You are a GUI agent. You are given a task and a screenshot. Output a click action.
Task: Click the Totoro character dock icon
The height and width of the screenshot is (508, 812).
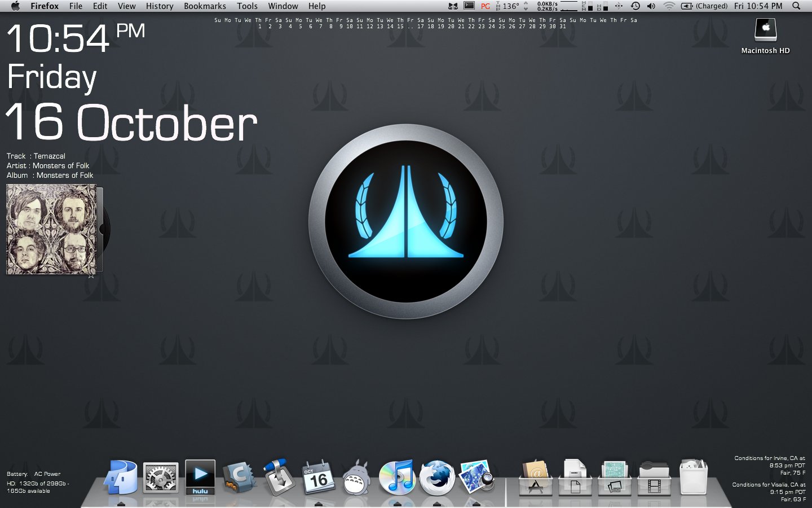point(357,478)
